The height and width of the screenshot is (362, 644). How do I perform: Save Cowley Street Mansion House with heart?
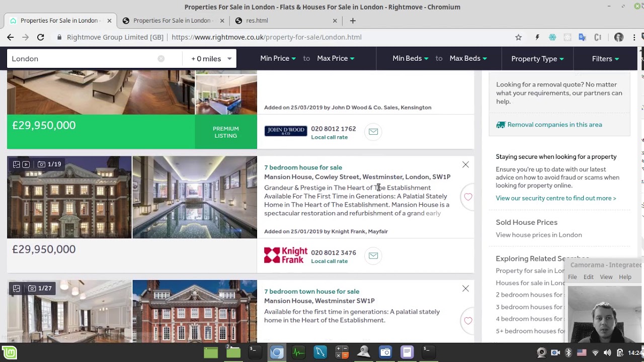pos(468,197)
